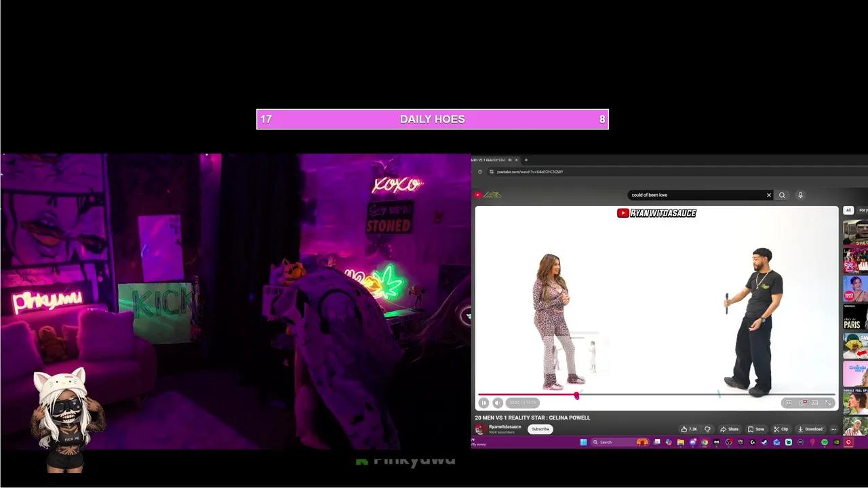Start voice search with microphone icon
The width and height of the screenshot is (868, 488).
click(800, 195)
